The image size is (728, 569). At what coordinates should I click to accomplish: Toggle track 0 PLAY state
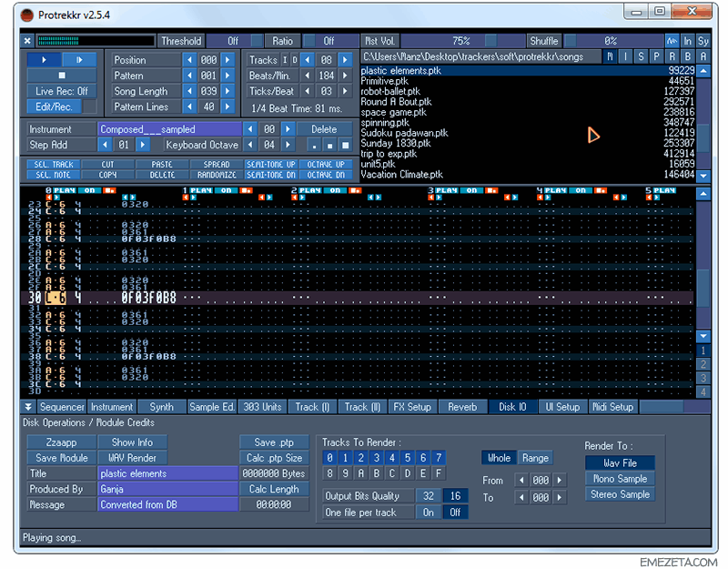(65, 190)
